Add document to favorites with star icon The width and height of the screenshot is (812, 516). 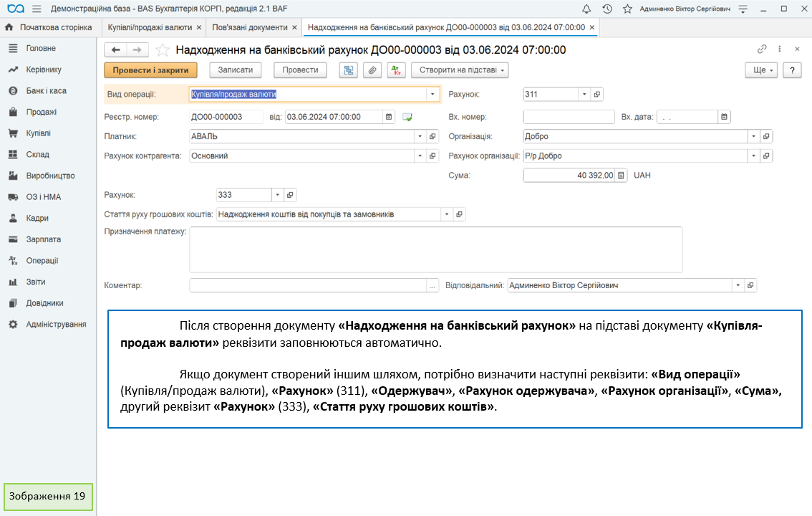click(162, 49)
